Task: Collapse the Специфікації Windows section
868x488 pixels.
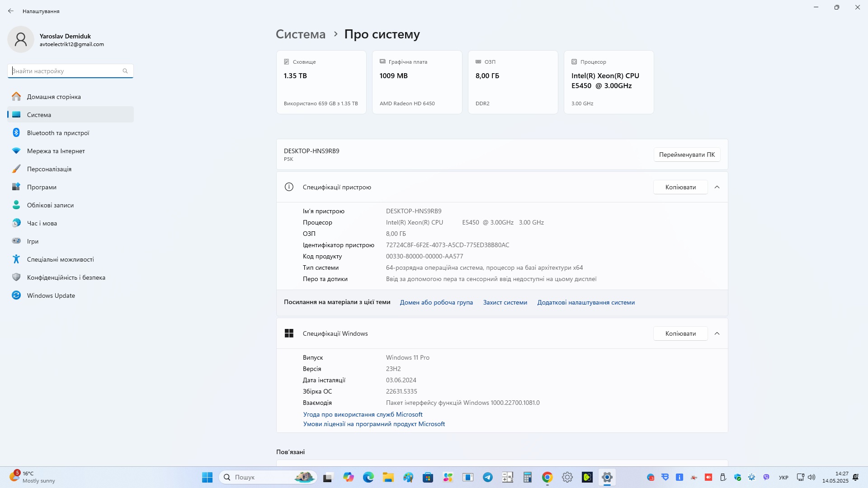Action: pos(717,333)
